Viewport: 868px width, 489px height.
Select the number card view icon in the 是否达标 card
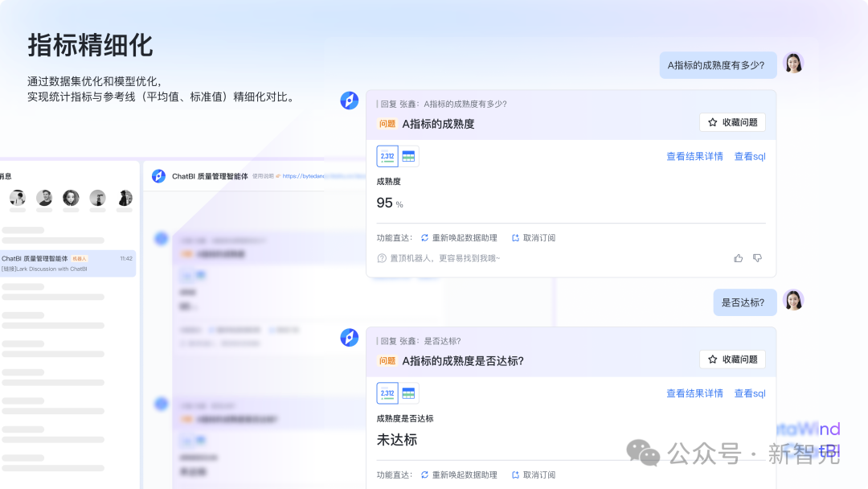click(x=387, y=393)
